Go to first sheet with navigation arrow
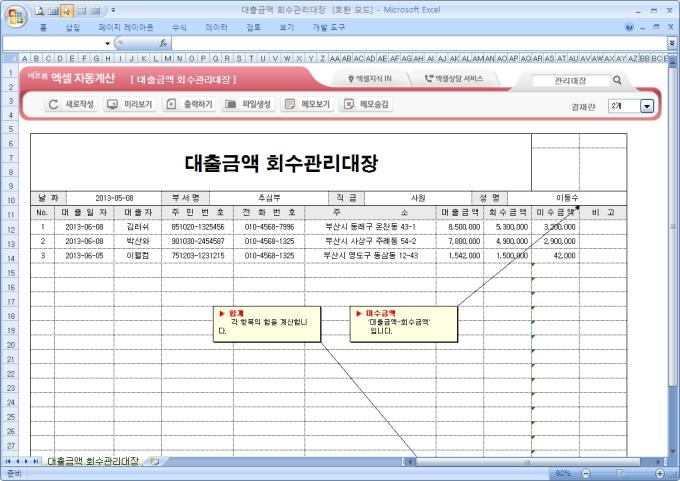 click(8, 461)
